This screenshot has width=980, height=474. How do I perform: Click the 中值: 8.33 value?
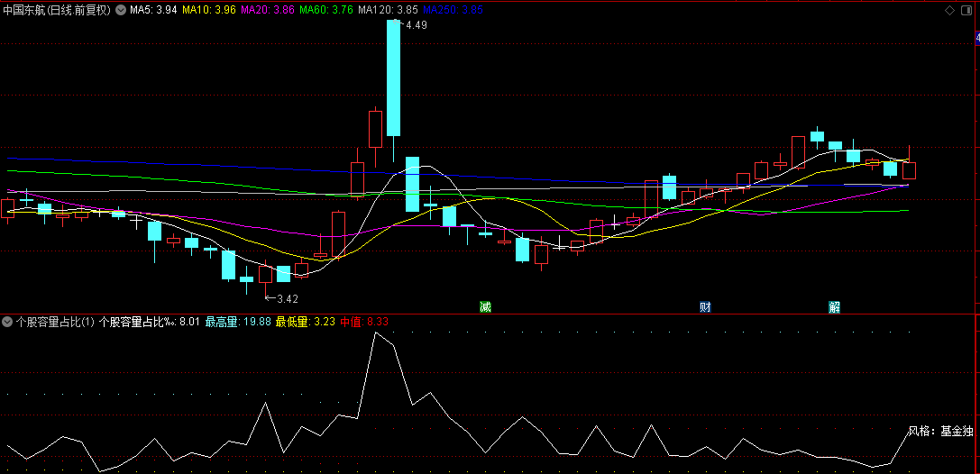point(365,323)
